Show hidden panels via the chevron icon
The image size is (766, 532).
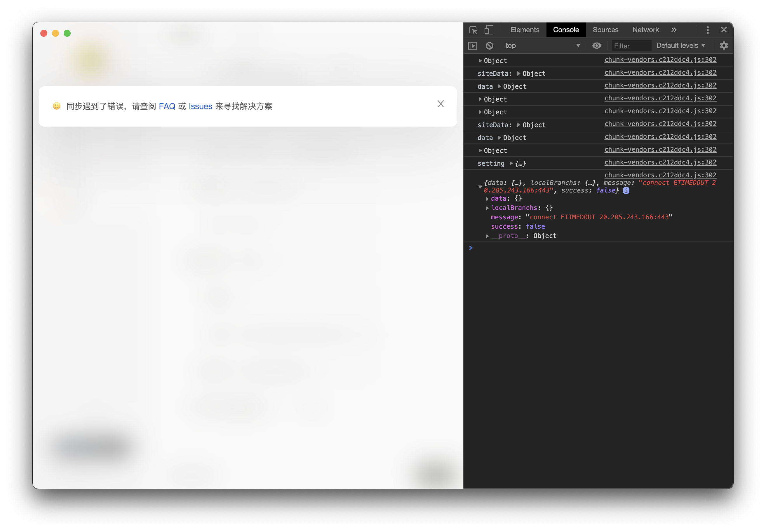click(674, 30)
